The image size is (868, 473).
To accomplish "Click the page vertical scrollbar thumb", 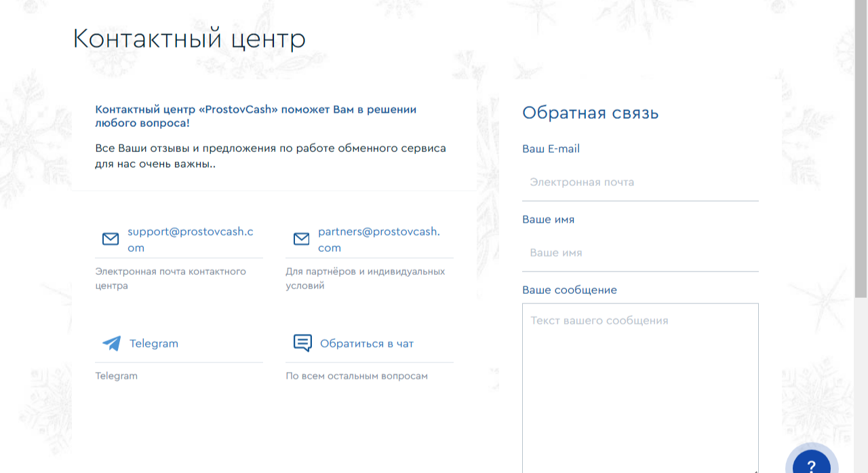I will pyautogui.click(x=861, y=148).
